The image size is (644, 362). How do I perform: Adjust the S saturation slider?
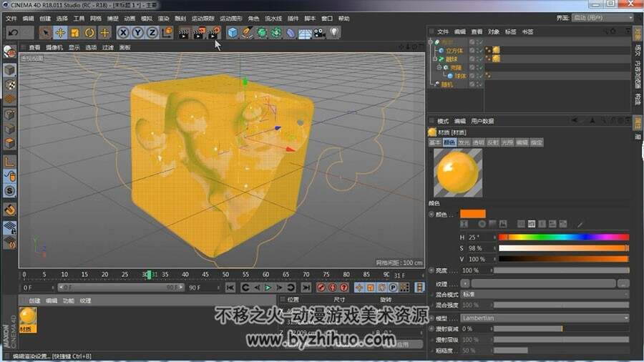click(x=564, y=248)
